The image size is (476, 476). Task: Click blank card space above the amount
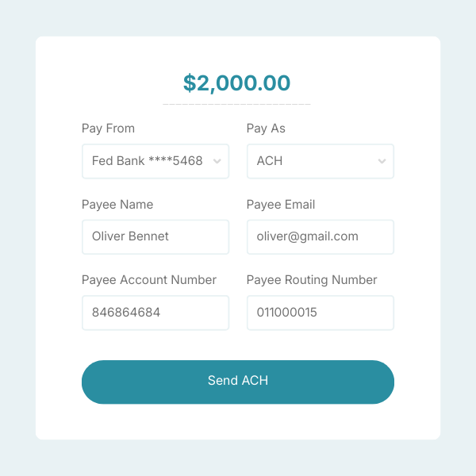(238, 52)
